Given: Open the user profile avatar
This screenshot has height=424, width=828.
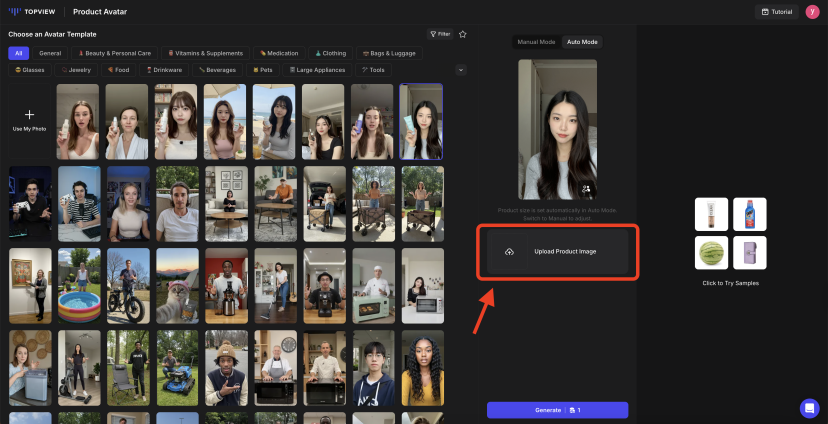Looking at the screenshot, I should [x=812, y=12].
